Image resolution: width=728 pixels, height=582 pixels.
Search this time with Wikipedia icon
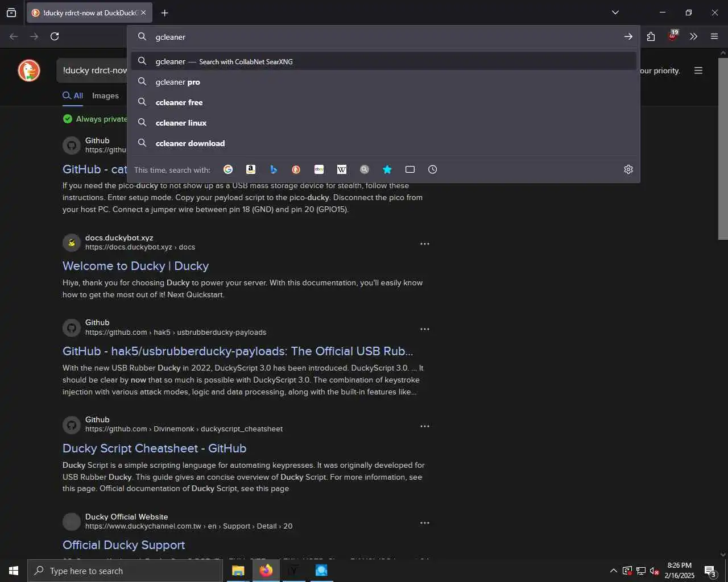[x=342, y=169]
